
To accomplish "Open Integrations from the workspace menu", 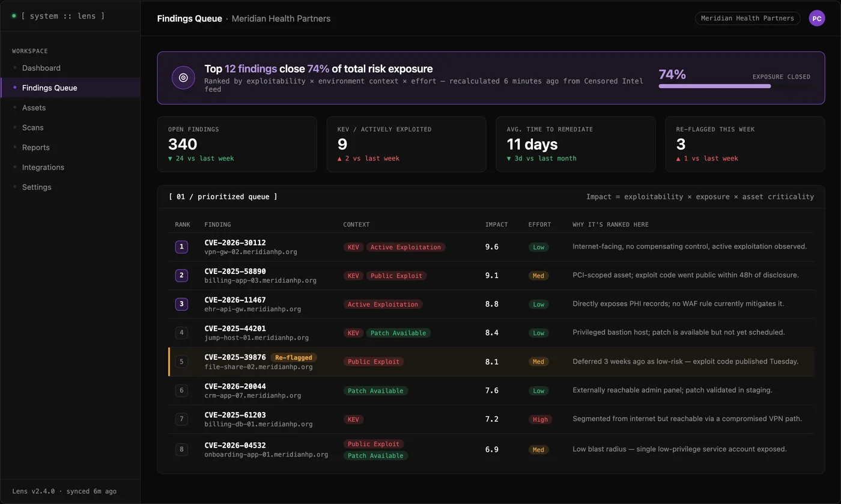I will 70,167.
